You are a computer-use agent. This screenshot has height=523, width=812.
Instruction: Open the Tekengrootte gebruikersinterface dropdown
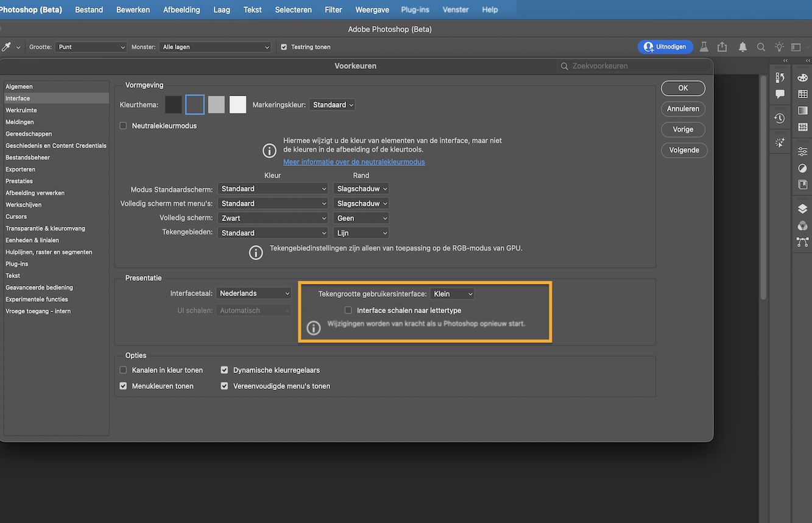pos(452,293)
